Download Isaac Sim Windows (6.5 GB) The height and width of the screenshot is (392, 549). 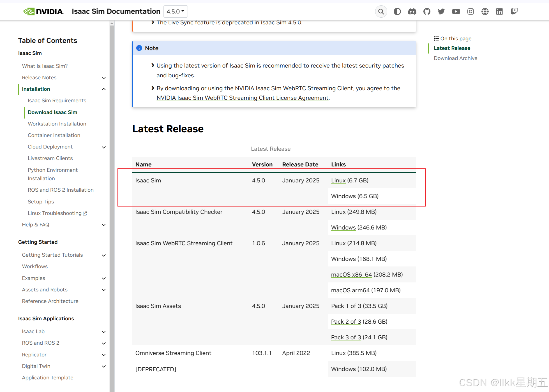[343, 196]
